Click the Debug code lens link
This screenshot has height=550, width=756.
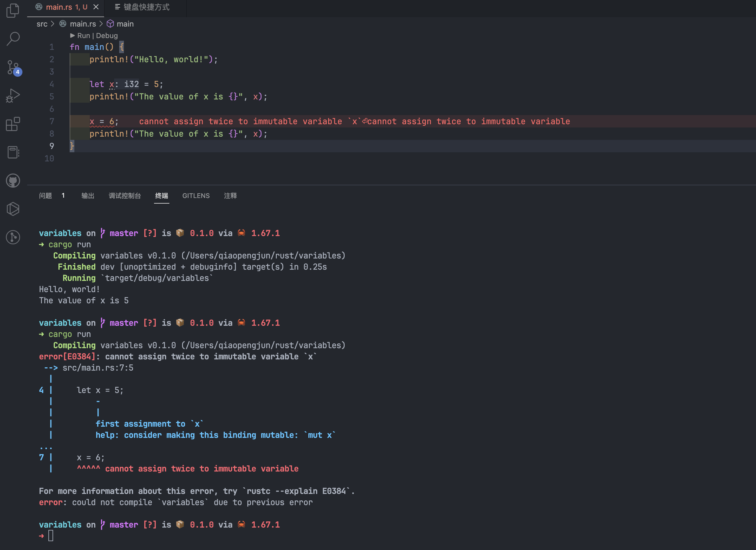click(x=107, y=36)
